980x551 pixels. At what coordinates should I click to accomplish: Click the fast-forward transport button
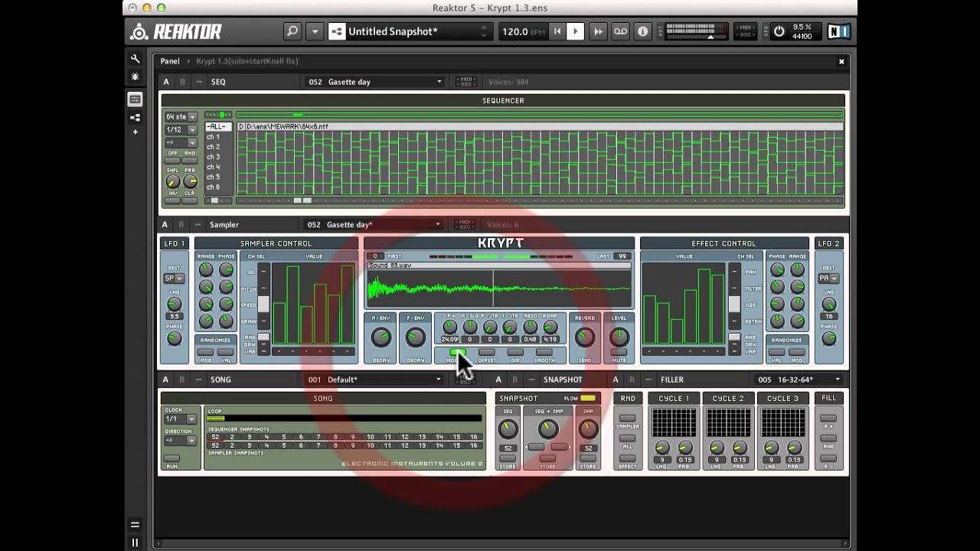[x=599, y=31]
